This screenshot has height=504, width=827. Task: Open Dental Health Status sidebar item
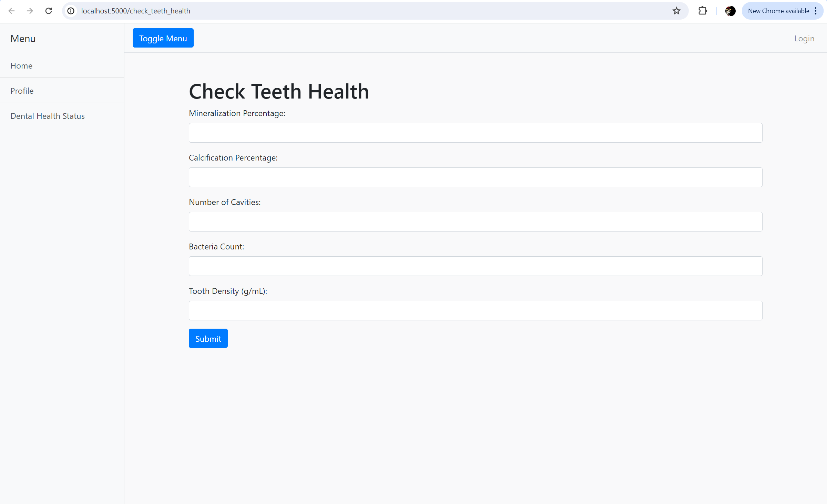pyautogui.click(x=48, y=116)
